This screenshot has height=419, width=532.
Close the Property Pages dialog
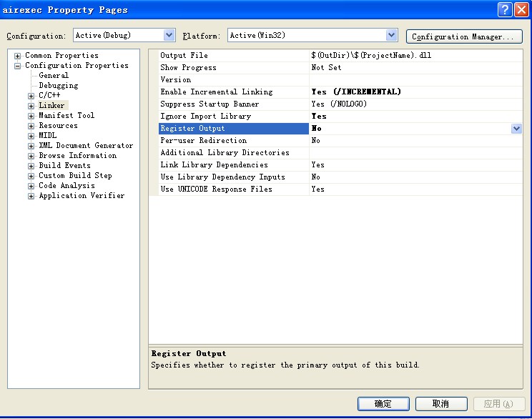click(521, 9)
